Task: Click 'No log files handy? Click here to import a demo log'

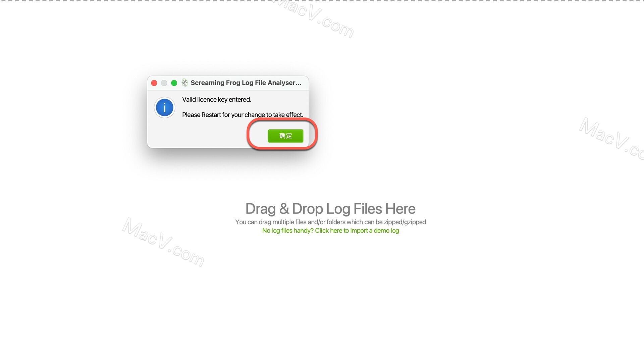Action: (330, 230)
